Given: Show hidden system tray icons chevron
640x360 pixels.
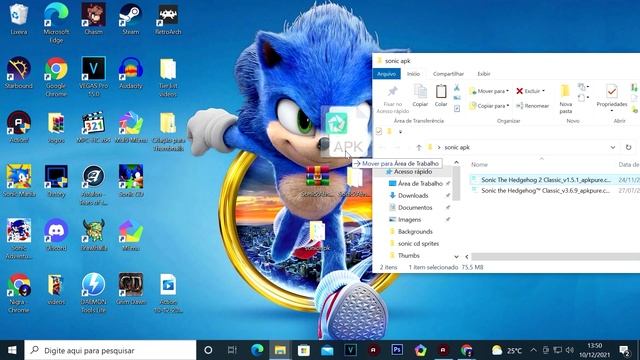Looking at the screenshot, I should (533, 350).
